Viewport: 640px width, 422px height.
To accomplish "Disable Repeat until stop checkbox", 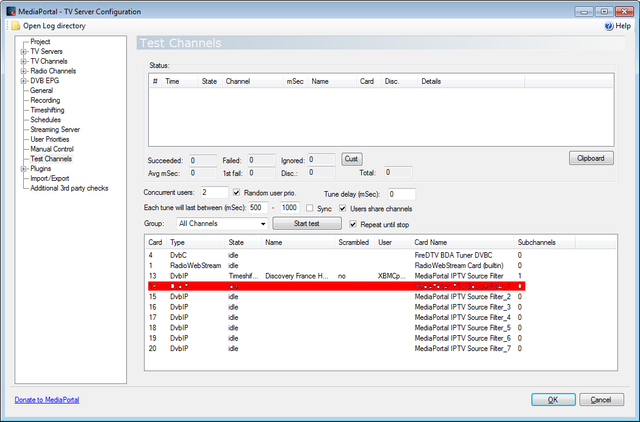I will pyautogui.click(x=351, y=224).
